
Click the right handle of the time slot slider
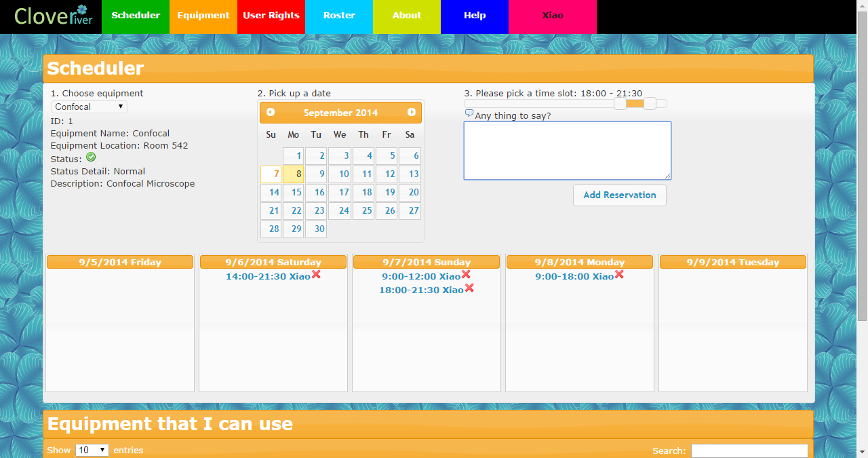pos(650,103)
